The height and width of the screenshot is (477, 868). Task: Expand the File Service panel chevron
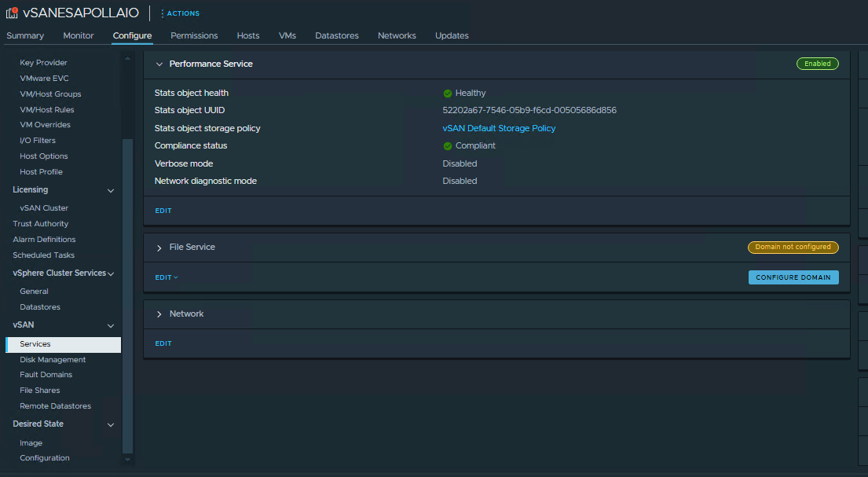point(159,248)
